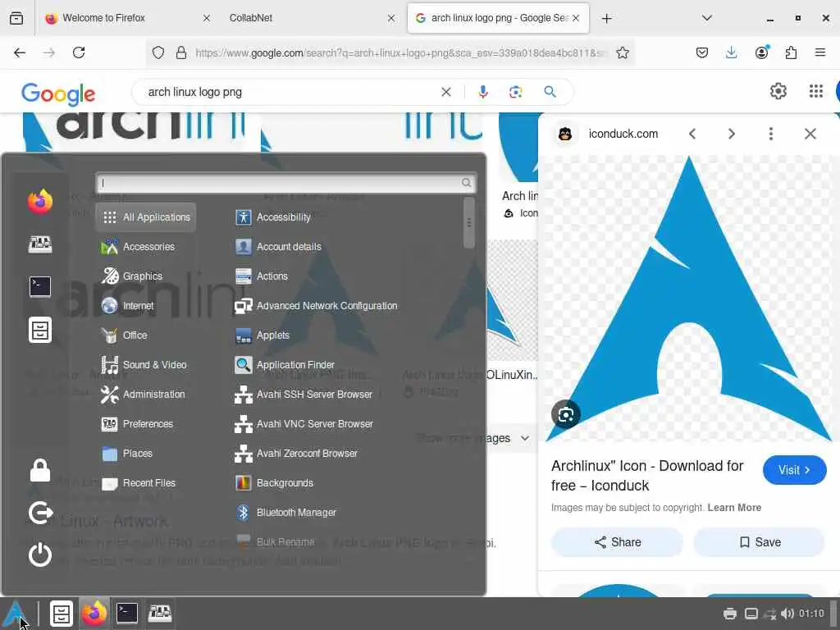The height and width of the screenshot is (630, 840).
Task: Click Save button in preview
Action: pos(759,542)
